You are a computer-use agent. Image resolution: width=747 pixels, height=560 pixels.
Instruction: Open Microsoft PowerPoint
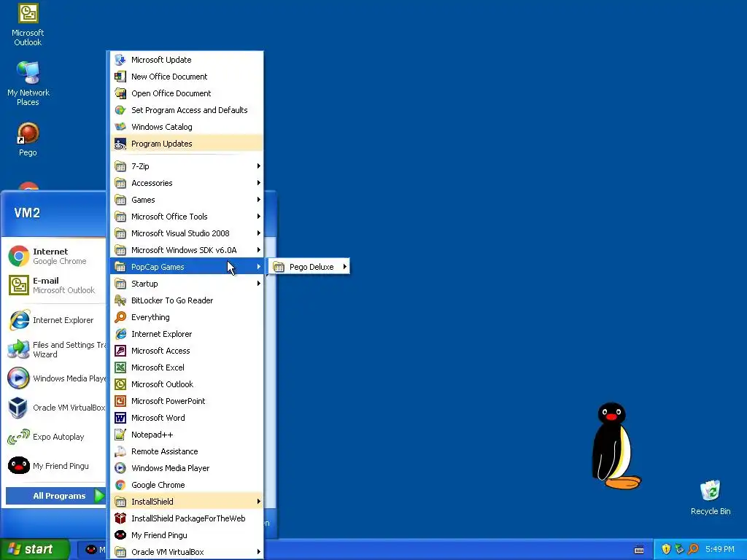pos(187,401)
